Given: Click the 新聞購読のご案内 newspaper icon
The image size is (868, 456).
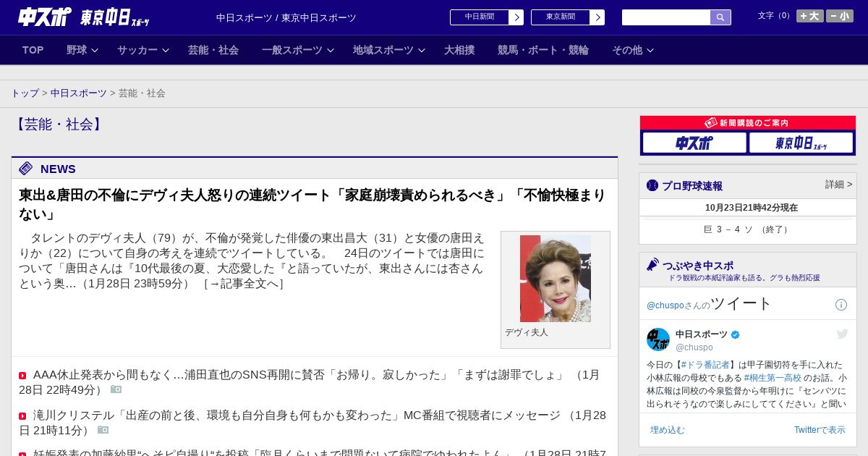Looking at the screenshot, I should (x=711, y=123).
